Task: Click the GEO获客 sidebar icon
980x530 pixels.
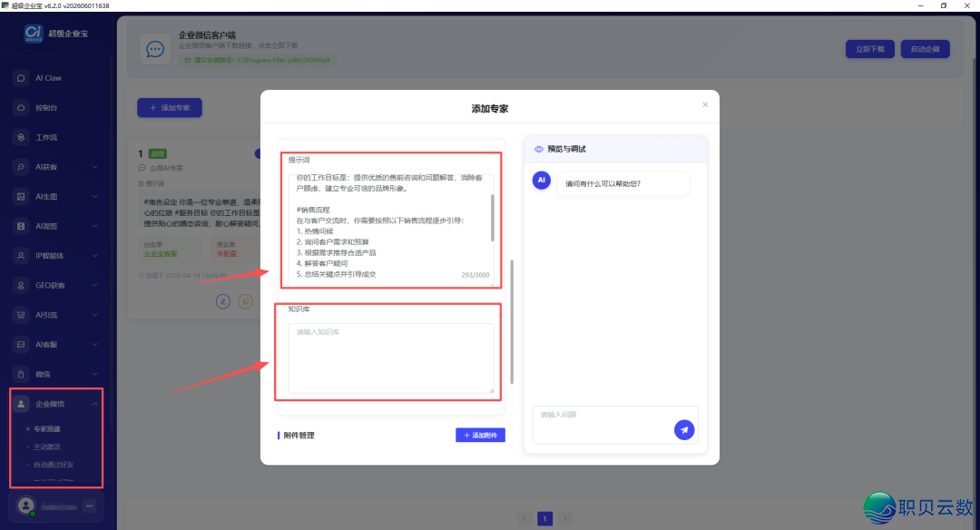Action: (21, 285)
